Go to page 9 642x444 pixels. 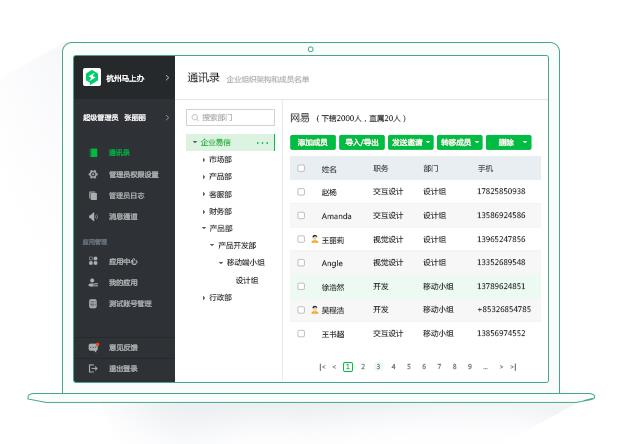coord(470,367)
